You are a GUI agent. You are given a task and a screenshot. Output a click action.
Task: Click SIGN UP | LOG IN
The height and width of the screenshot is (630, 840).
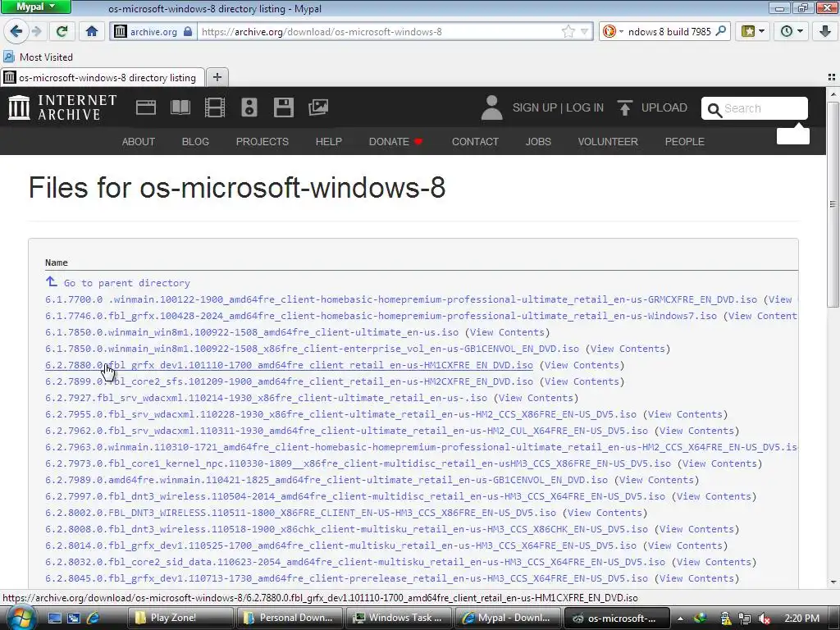(x=558, y=107)
